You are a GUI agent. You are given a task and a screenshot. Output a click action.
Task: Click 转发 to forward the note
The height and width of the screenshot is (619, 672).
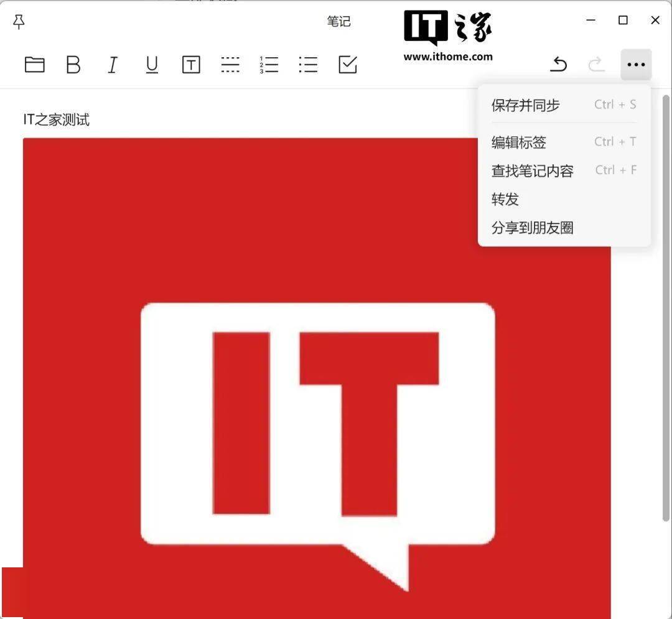point(505,200)
